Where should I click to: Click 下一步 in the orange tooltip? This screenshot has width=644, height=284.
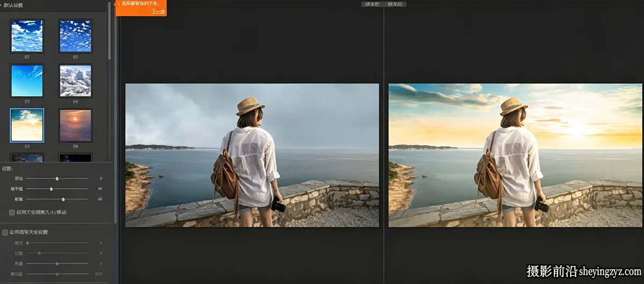click(x=157, y=11)
